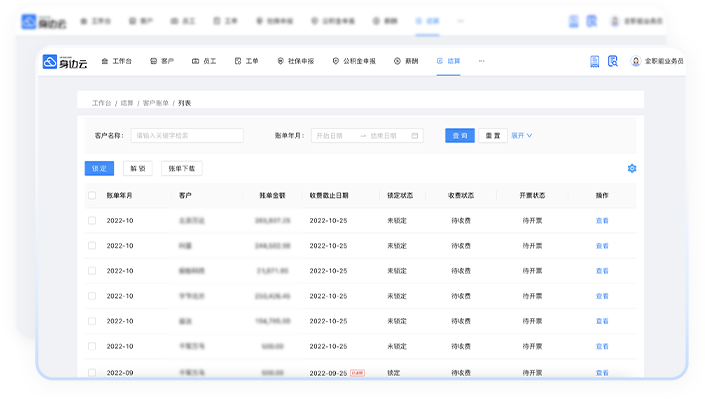Open the 员工 tab in the top navigation

point(204,61)
